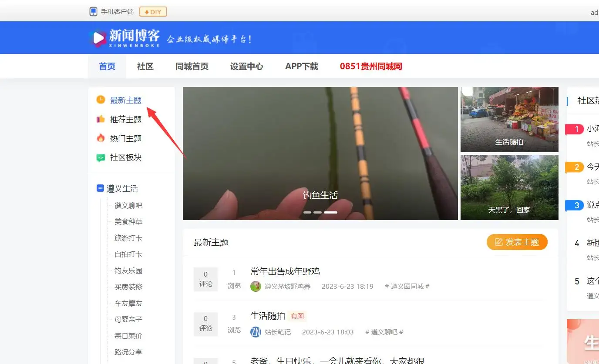599x364 pixels.
Task: Select 美食种草 in the sidebar tree
Action: tap(128, 222)
